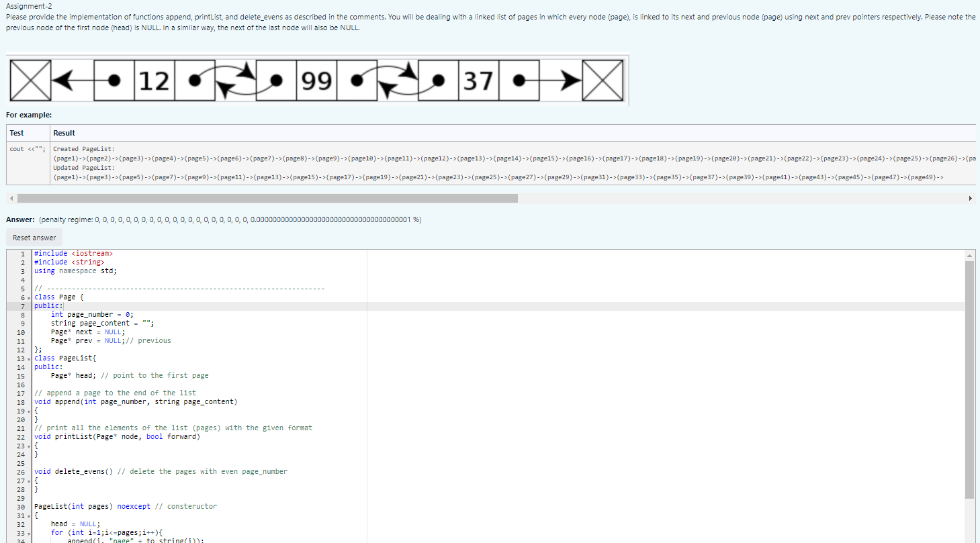Click the penalty regime text

(230, 219)
